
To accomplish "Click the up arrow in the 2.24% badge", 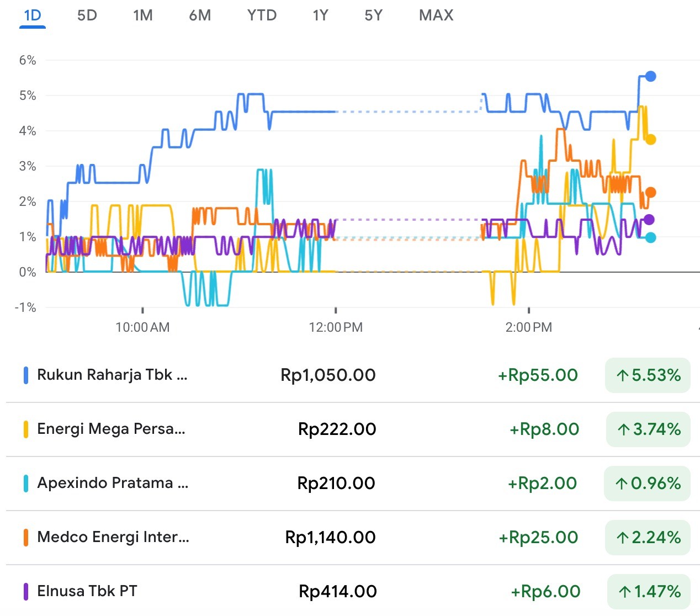I will pos(623,538).
